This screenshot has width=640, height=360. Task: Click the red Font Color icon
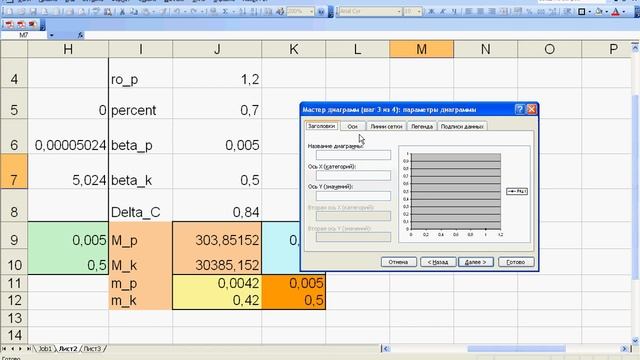coord(616,12)
